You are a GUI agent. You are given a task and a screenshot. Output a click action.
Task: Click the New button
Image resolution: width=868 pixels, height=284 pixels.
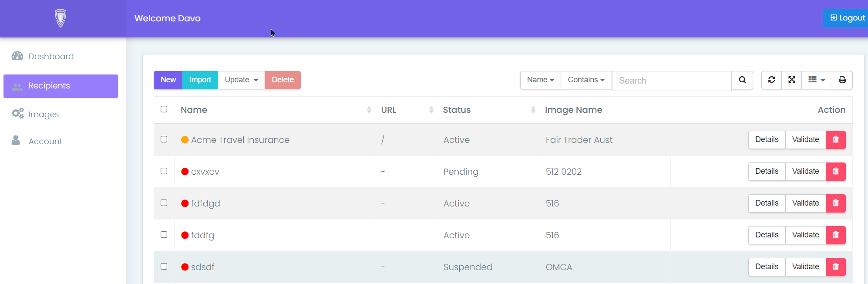(x=168, y=80)
